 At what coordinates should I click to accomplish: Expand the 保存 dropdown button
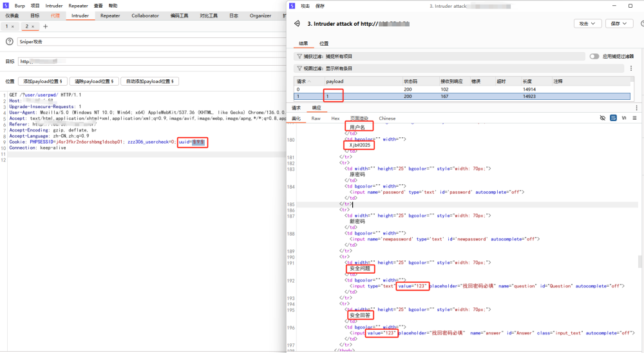tap(619, 23)
